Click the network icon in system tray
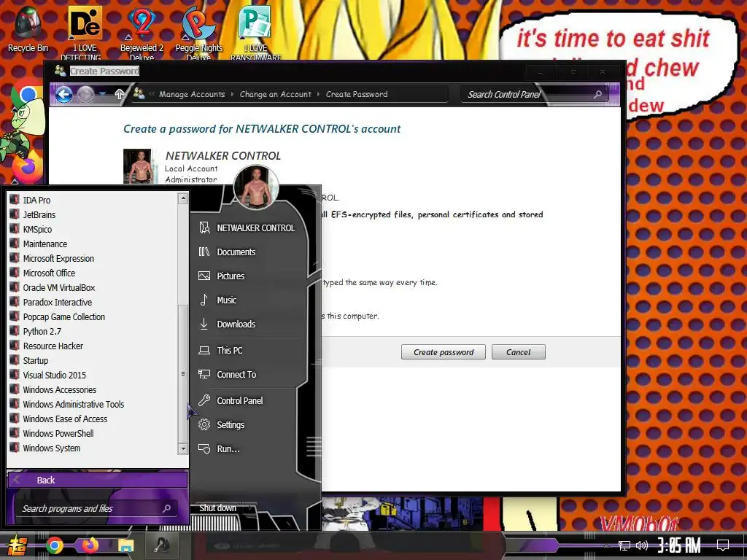This screenshot has width=747, height=560. click(624, 545)
